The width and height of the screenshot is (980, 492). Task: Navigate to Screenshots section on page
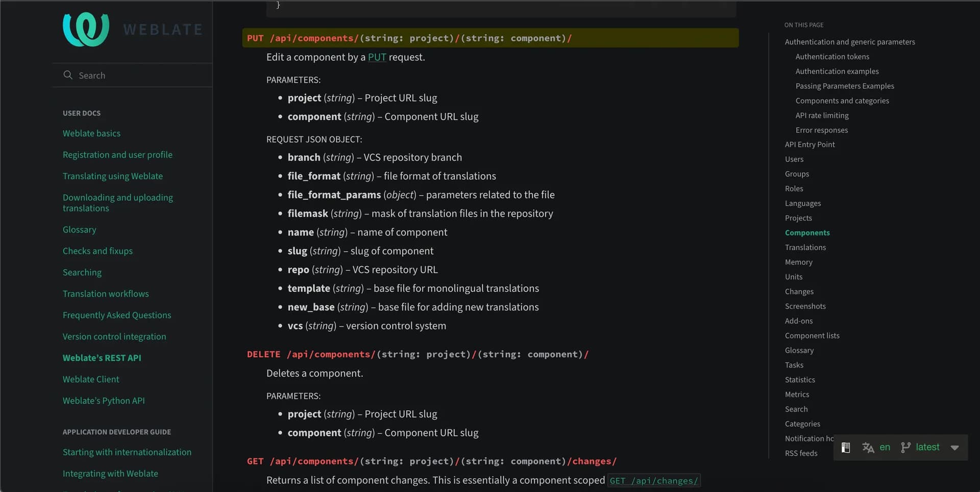(x=805, y=307)
